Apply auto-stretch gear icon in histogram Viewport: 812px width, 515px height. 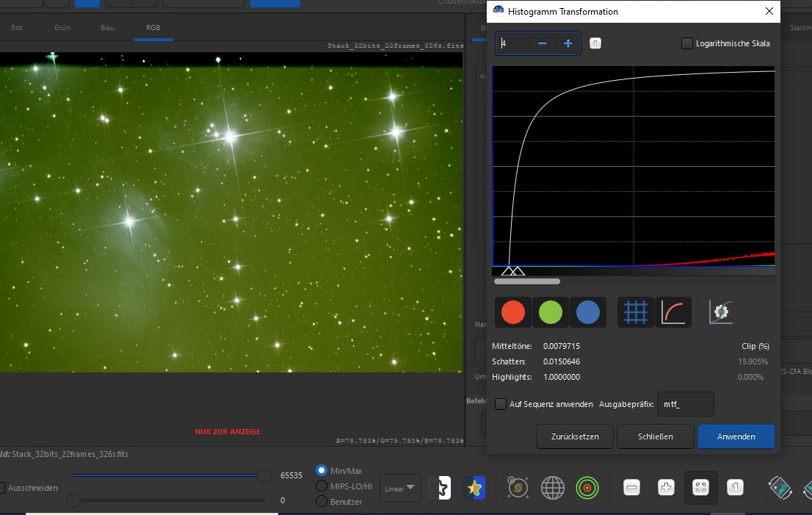click(720, 312)
